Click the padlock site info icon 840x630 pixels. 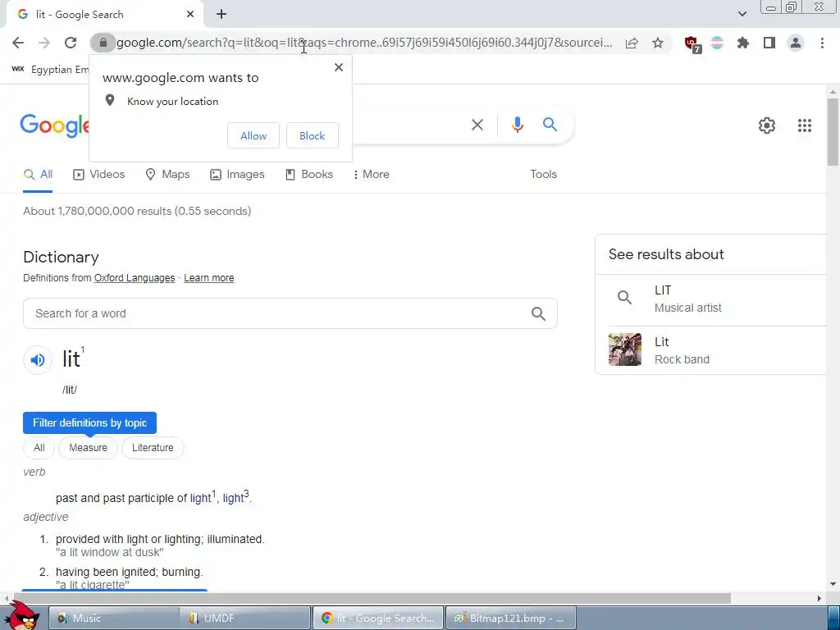click(x=103, y=43)
